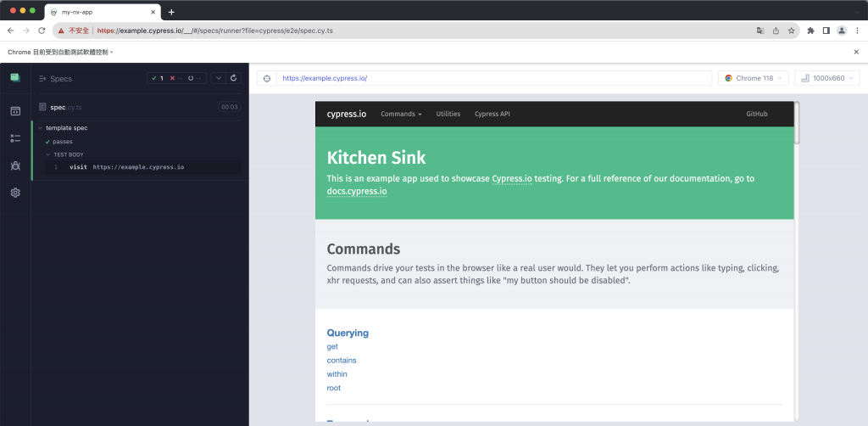This screenshot has width=868, height=426.
Task: Open the Chrome 118 browser dropdown
Action: (754, 78)
